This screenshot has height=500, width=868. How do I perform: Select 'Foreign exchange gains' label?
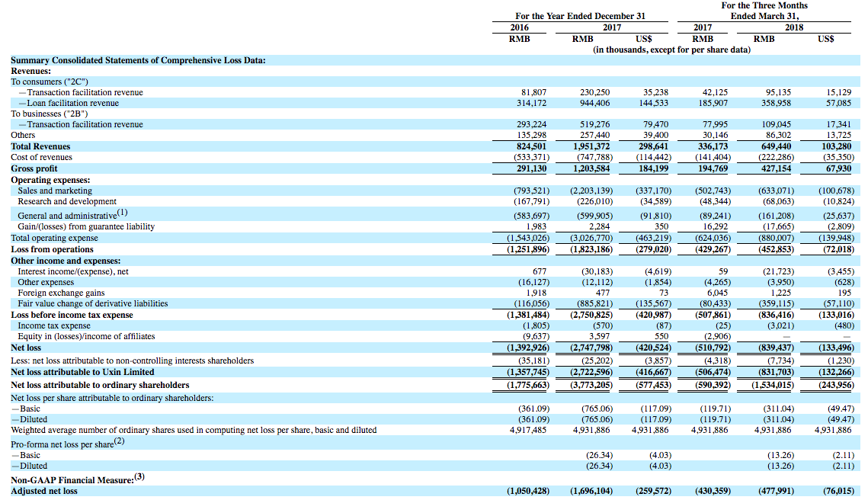(61, 293)
